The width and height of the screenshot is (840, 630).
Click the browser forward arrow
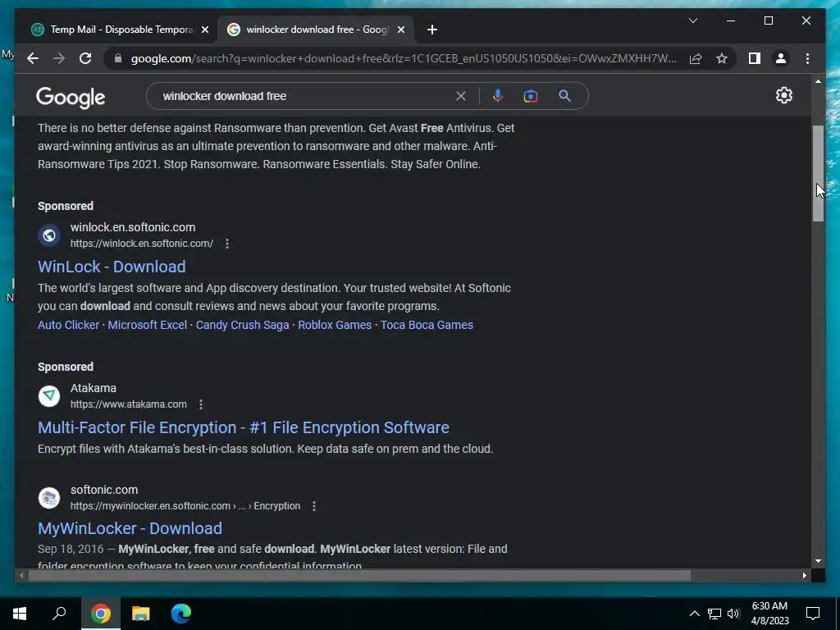[x=59, y=58]
